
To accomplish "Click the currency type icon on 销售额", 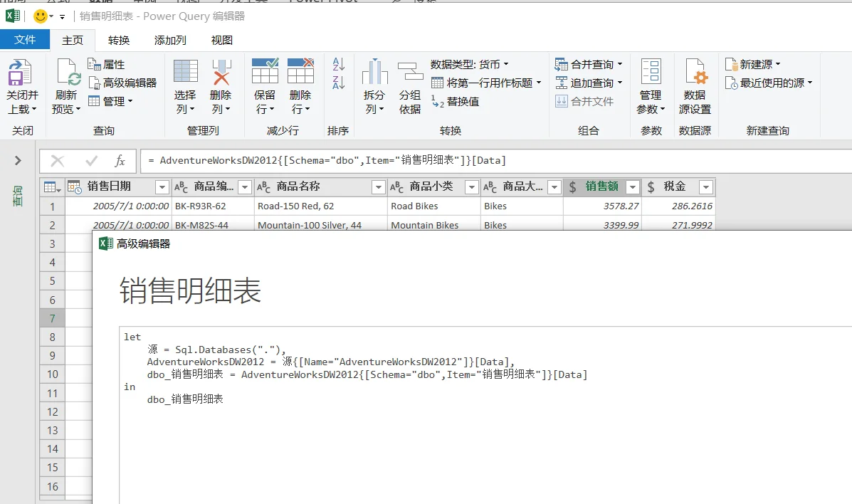I will (x=573, y=187).
